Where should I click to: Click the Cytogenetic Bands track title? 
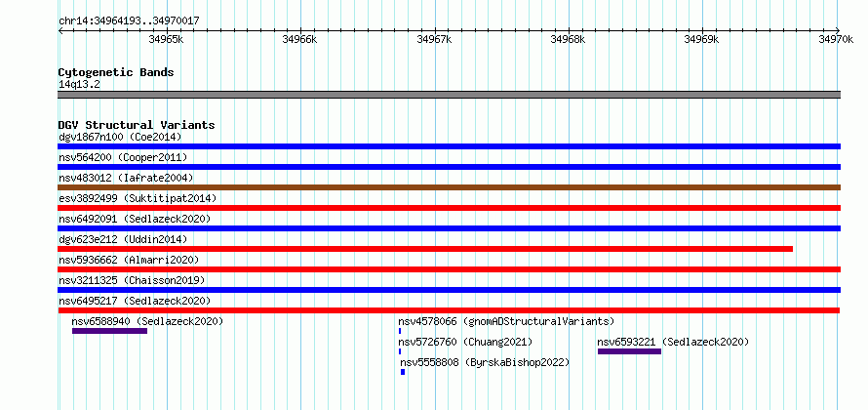[x=116, y=72]
